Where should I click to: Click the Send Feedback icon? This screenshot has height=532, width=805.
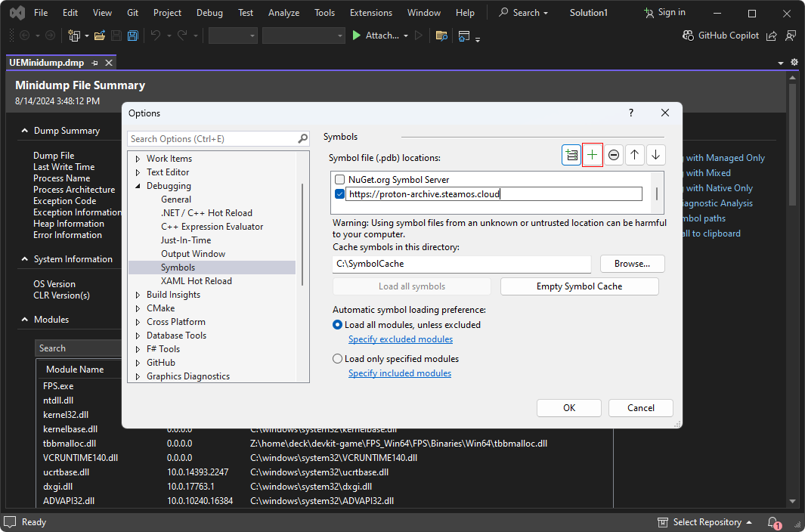791,36
